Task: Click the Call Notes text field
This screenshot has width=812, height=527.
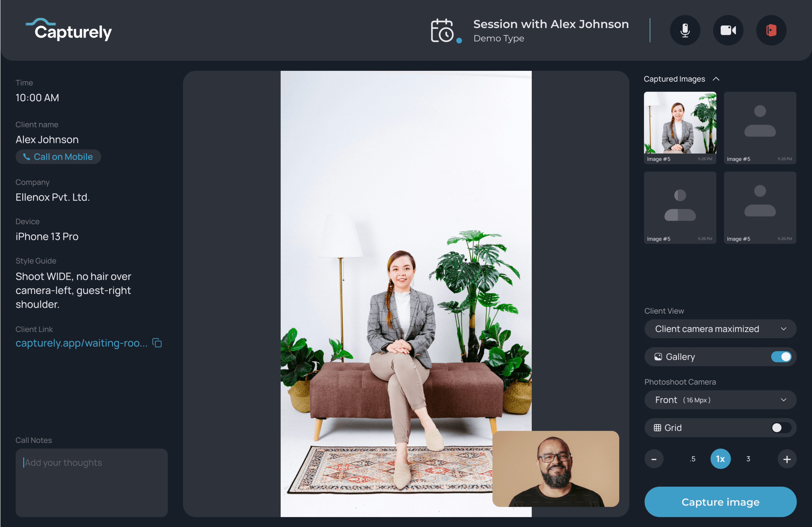Action: (91, 482)
